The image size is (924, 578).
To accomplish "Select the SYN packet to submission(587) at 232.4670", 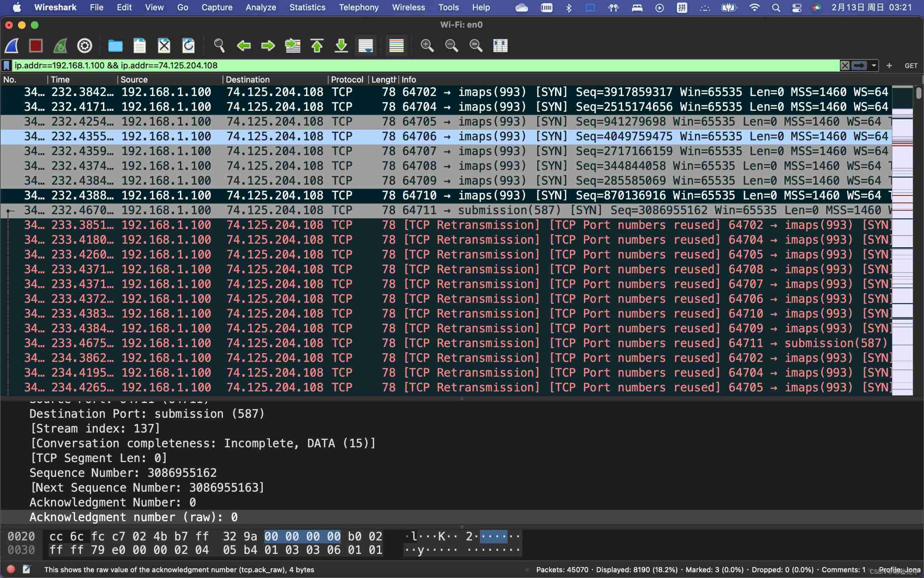I will tap(446, 210).
